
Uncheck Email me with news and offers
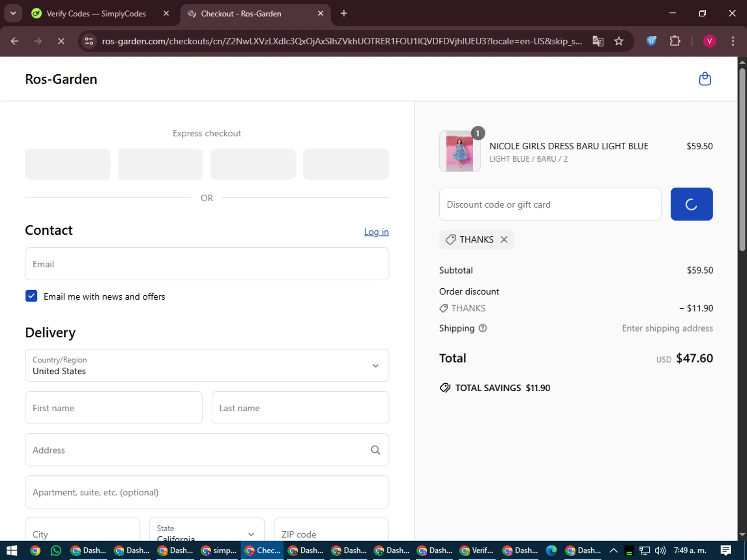pyautogui.click(x=31, y=296)
